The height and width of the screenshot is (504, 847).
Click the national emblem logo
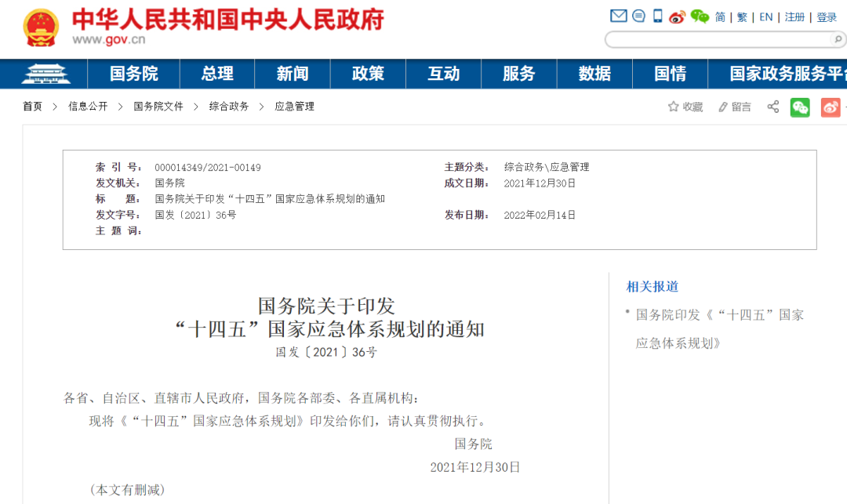coord(41,26)
